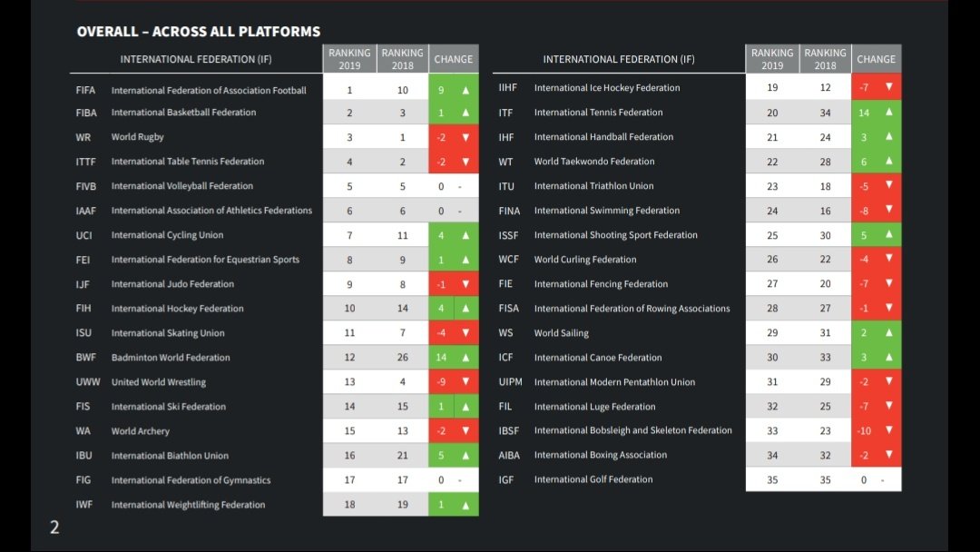The image size is (980, 552).
Task: Click the 'IWF' abbreviation
Action: click(84, 505)
